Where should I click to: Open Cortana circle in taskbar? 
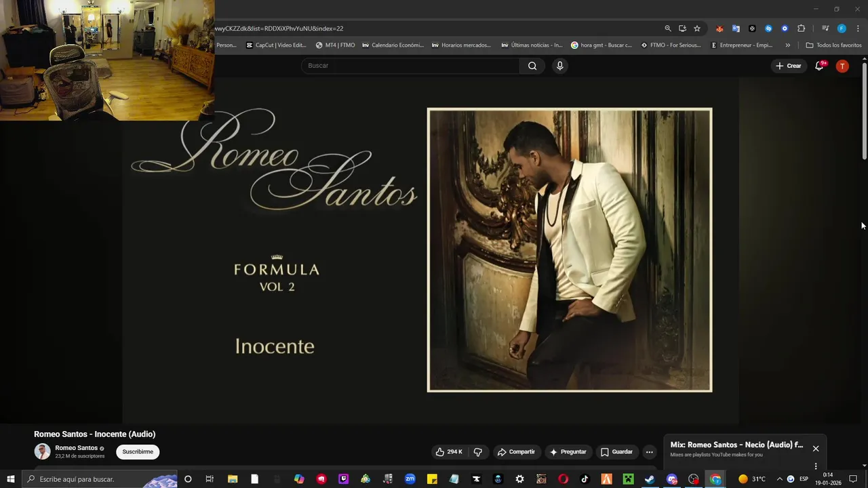click(x=188, y=479)
